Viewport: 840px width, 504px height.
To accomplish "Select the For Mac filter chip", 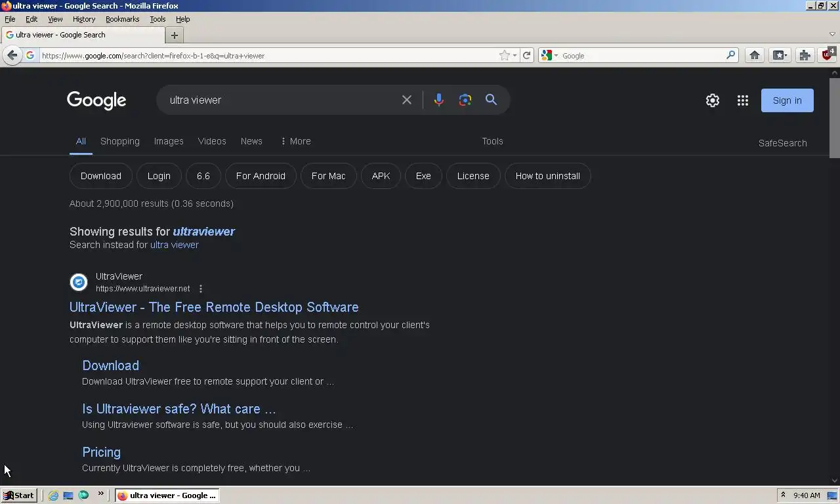I will tap(328, 176).
